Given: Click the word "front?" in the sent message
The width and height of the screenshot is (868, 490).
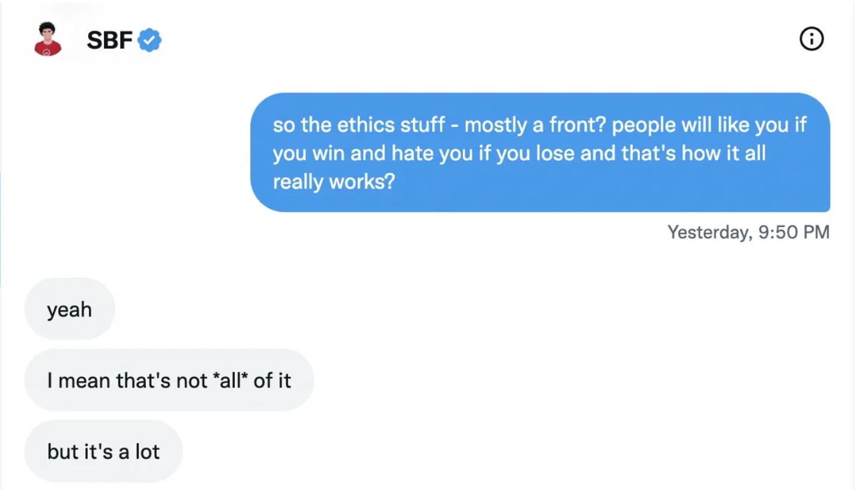Looking at the screenshot, I should tap(576, 125).
